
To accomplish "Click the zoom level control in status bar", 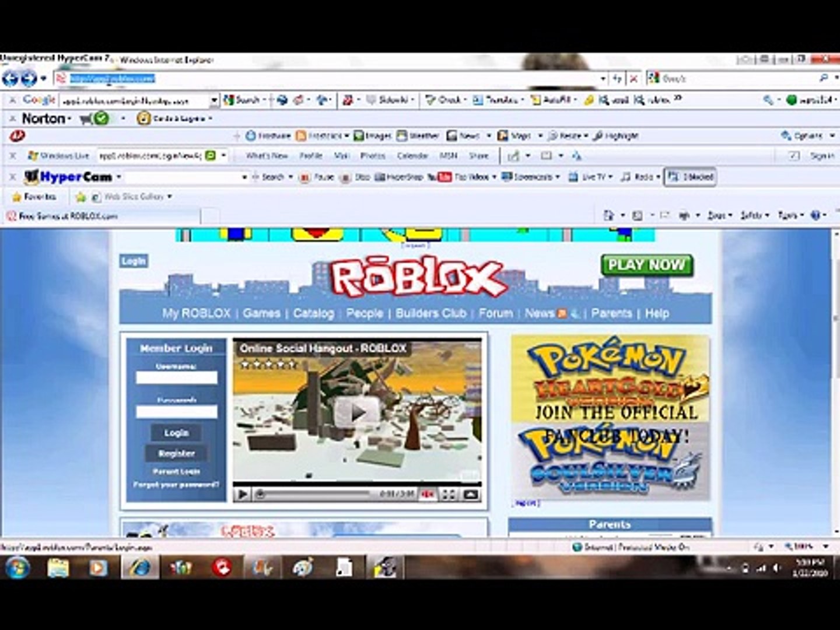I will (807, 547).
